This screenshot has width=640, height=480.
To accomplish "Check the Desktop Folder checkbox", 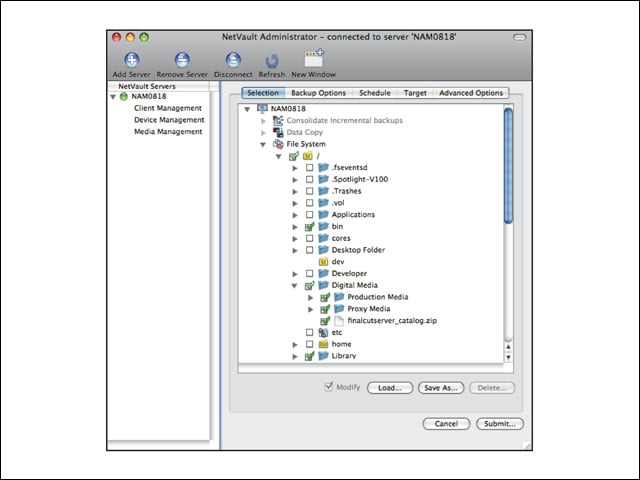I will pos(309,250).
